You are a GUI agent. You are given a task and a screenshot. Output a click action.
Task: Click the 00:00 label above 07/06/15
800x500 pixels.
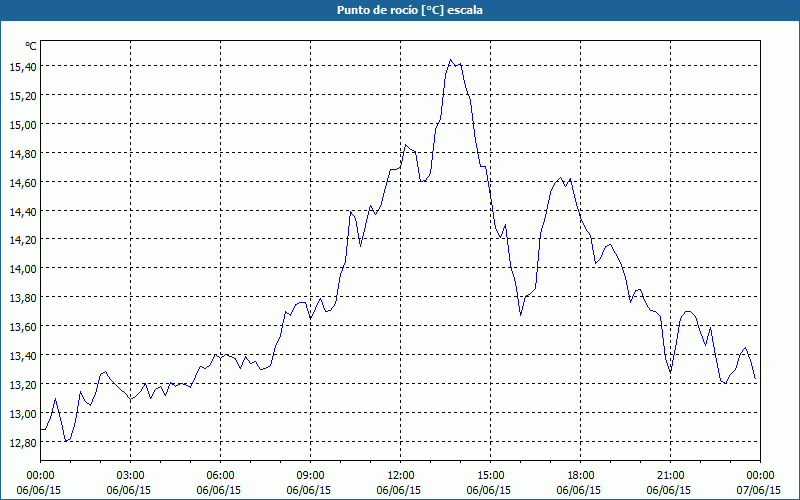[760, 476]
